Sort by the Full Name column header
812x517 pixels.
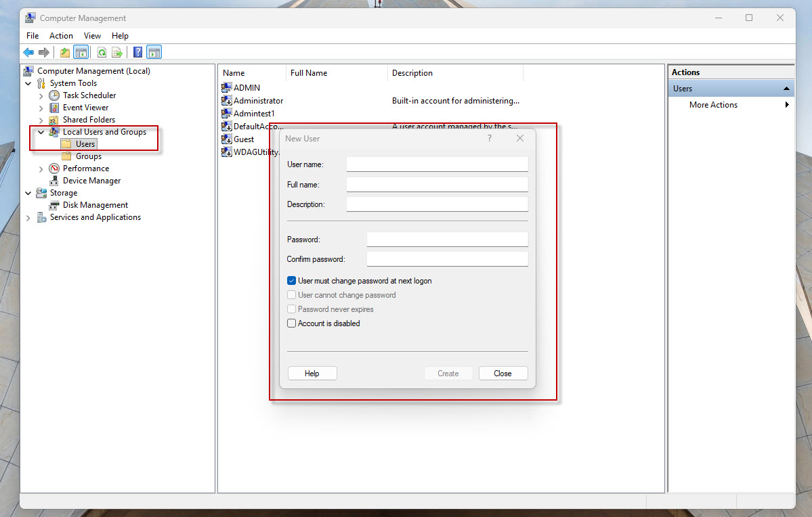(x=337, y=73)
